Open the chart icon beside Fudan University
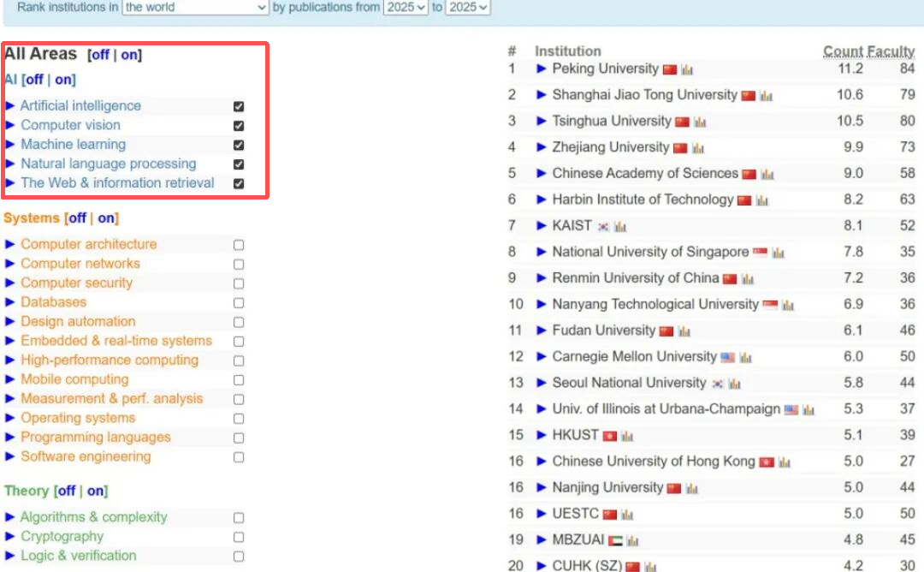 click(684, 331)
